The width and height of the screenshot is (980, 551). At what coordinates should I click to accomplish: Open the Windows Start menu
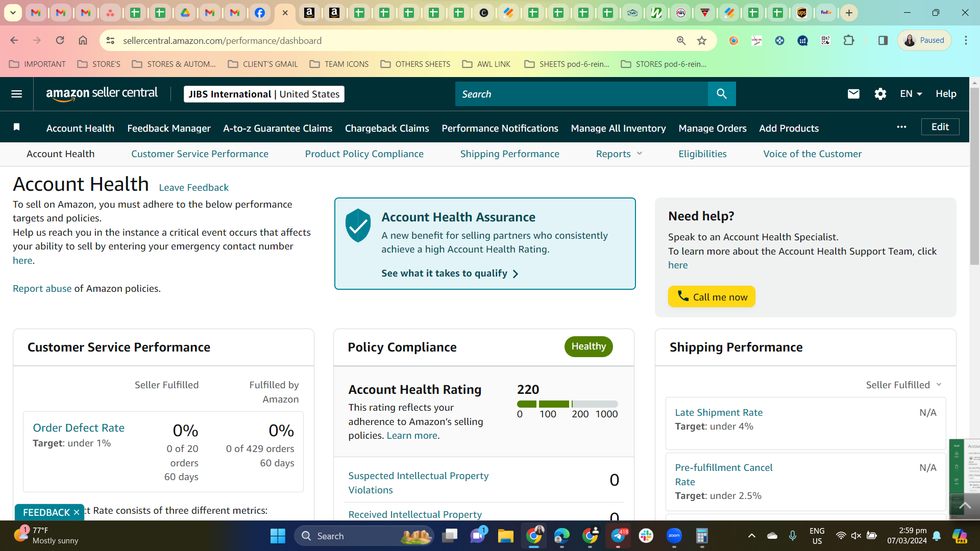[278, 536]
